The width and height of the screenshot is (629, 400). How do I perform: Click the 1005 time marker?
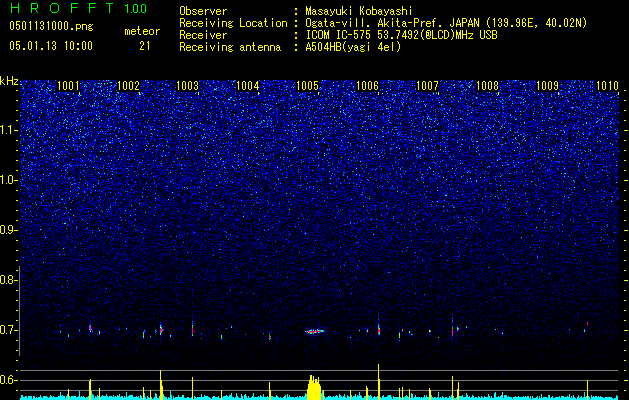[308, 86]
